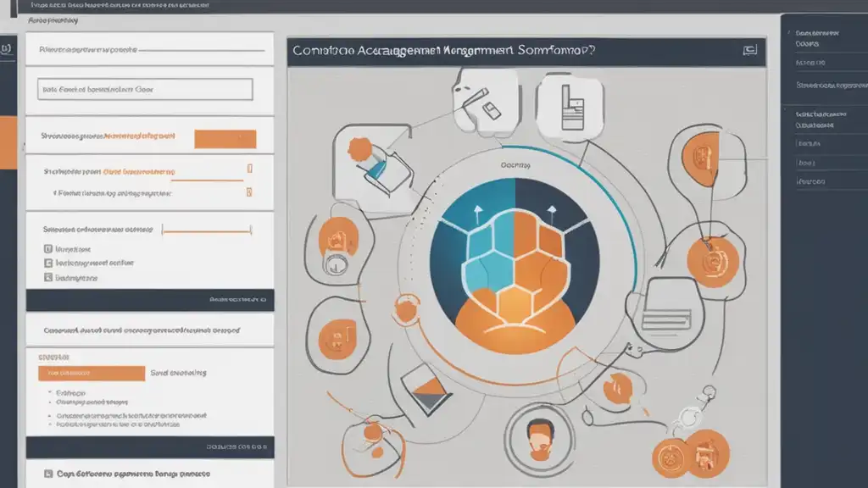Select the stacked document lines icon
This screenshot has height=488, width=868.
(x=666, y=319)
